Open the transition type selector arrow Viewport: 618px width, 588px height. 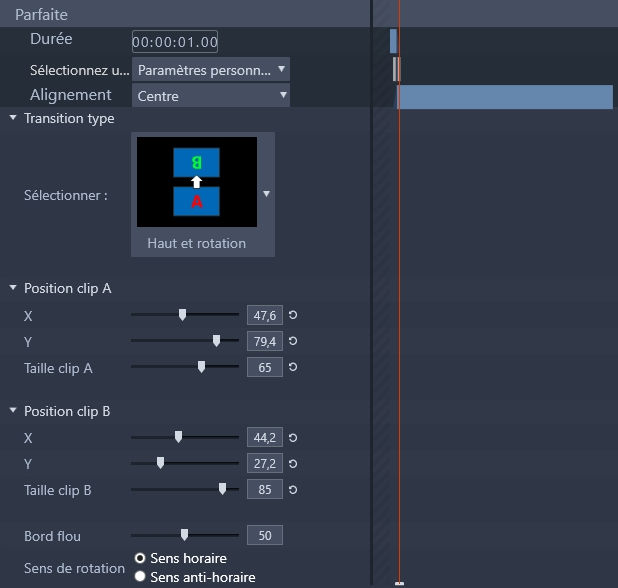coord(266,194)
